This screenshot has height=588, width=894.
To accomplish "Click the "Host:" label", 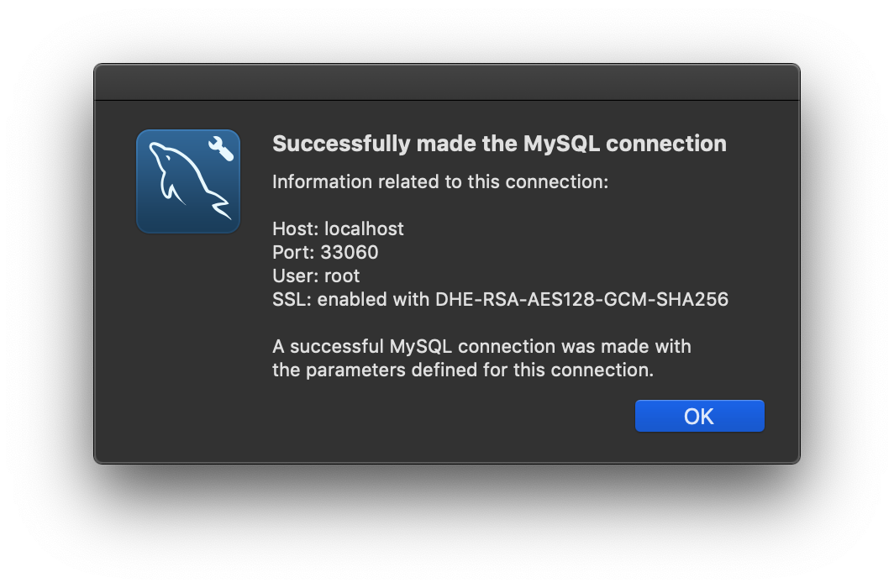I will [x=296, y=228].
